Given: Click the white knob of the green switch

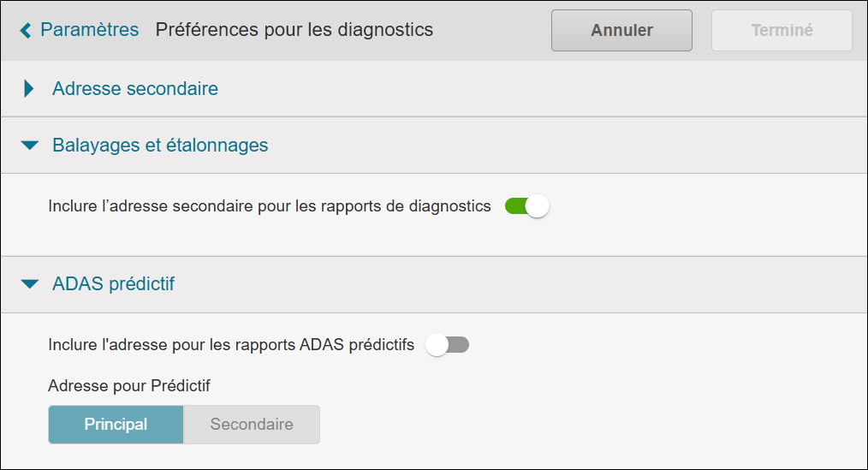Looking at the screenshot, I should (x=537, y=206).
